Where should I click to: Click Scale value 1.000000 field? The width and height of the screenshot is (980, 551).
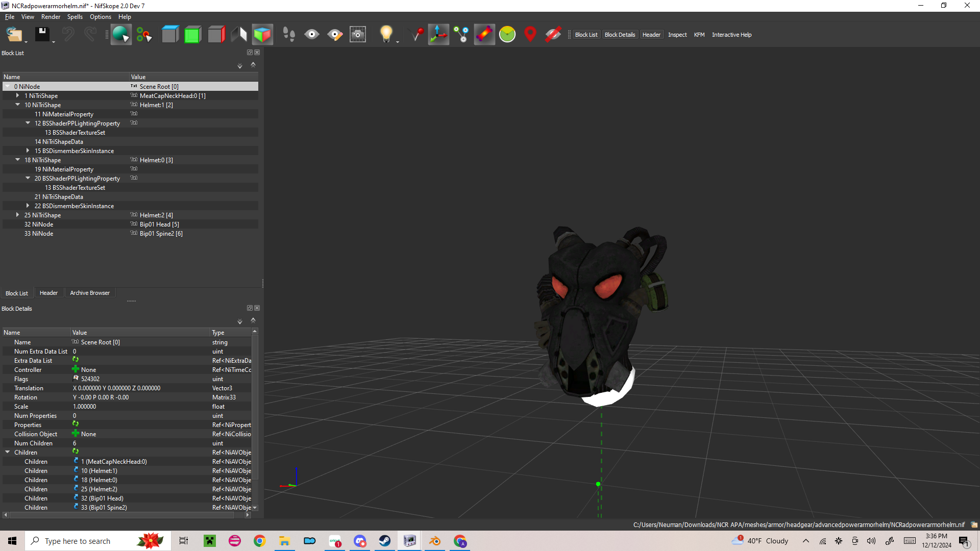[140, 407]
